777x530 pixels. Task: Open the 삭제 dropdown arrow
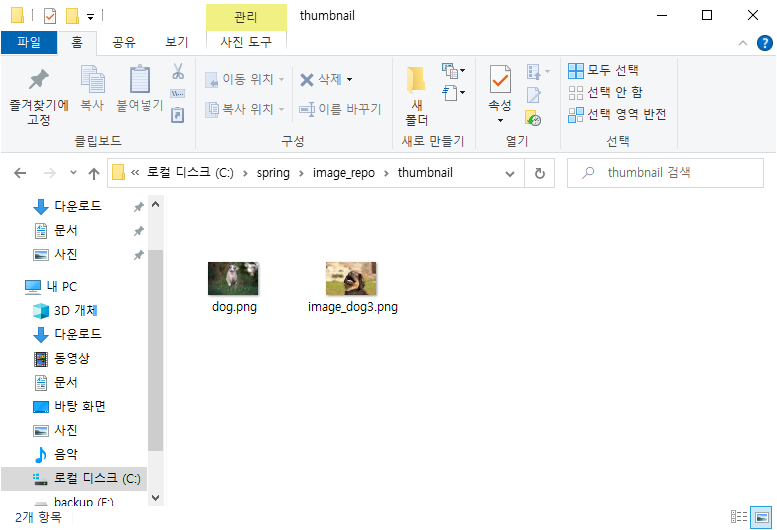(349, 79)
